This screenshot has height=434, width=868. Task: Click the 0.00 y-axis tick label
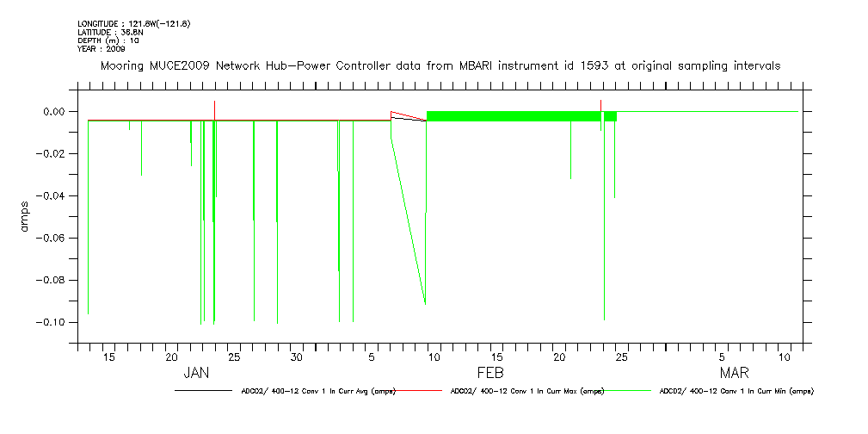pyautogui.click(x=53, y=112)
